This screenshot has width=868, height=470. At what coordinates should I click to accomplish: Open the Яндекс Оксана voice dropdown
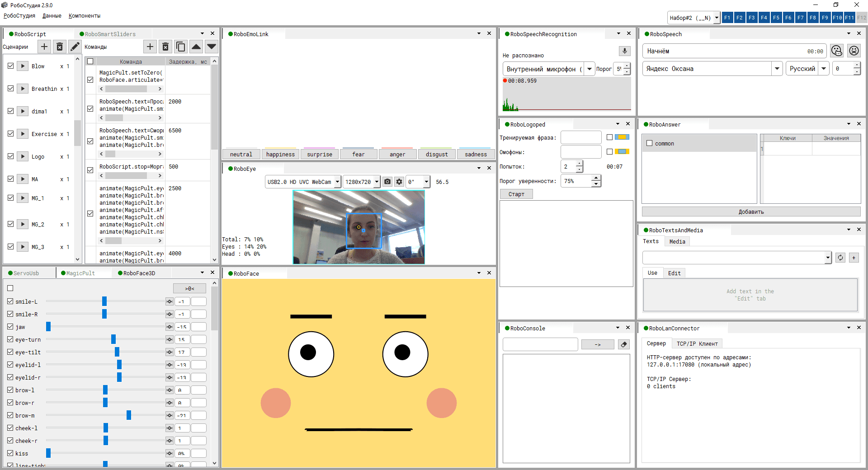pos(777,69)
